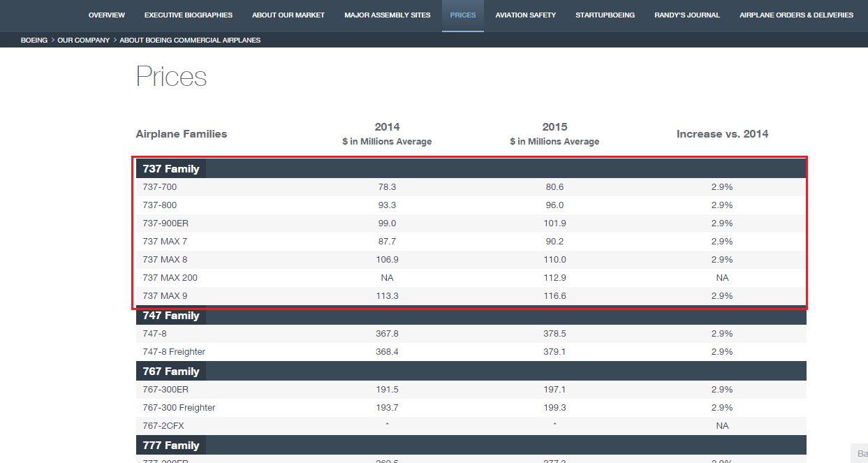The width and height of the screenshot is (868, 463).
Task: Click the 379.1 Freighter price value
Action: 554,352
